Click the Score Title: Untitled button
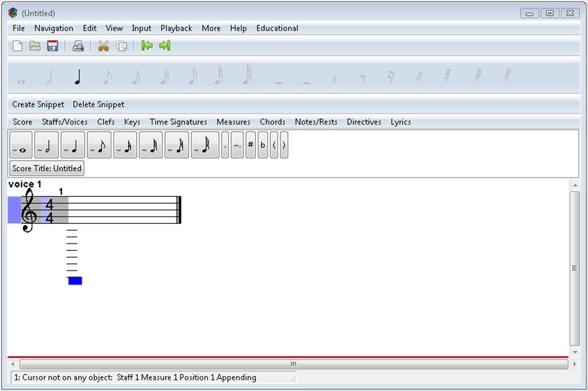588x391 pixels. pos(47,169)
